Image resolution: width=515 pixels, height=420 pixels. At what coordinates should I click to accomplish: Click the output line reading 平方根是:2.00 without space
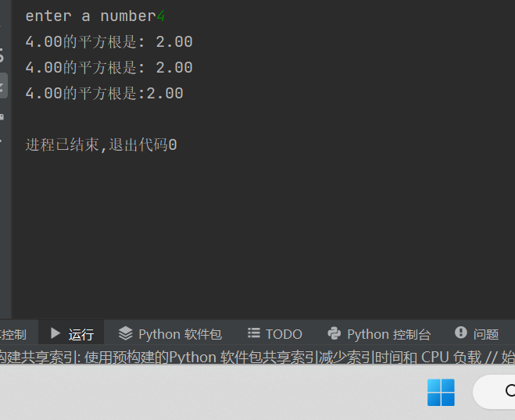pos(104,94)
